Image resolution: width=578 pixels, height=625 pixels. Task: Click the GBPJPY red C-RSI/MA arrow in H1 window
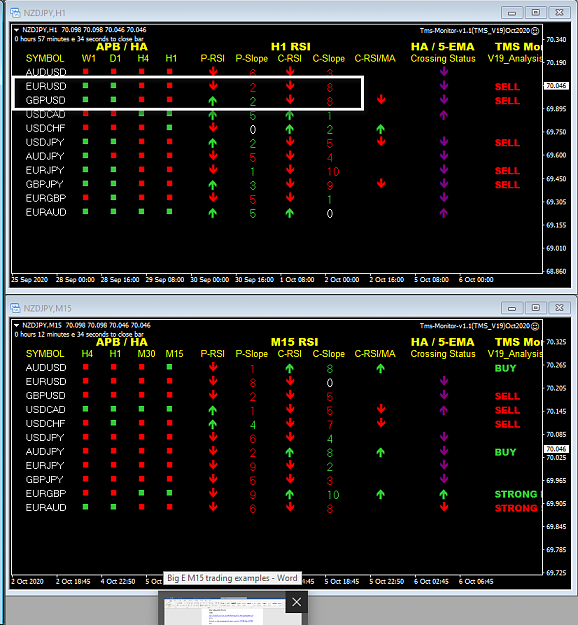pyautogui.click(x=381, y=183)
